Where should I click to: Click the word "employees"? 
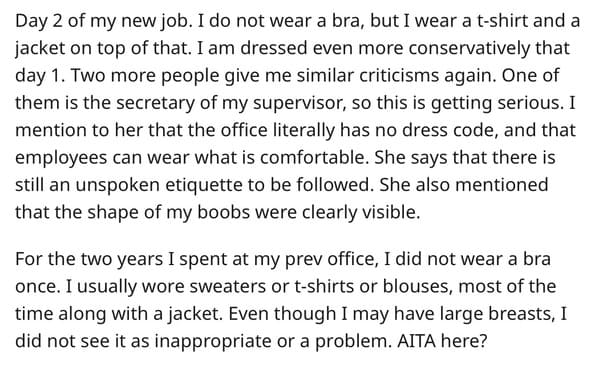pyautogui.click(x=61, y=157)
